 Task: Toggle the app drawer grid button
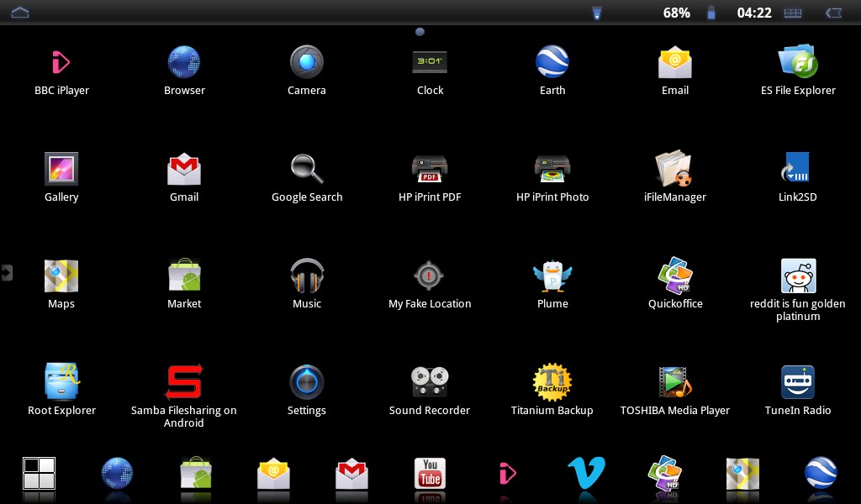(39, 475)
